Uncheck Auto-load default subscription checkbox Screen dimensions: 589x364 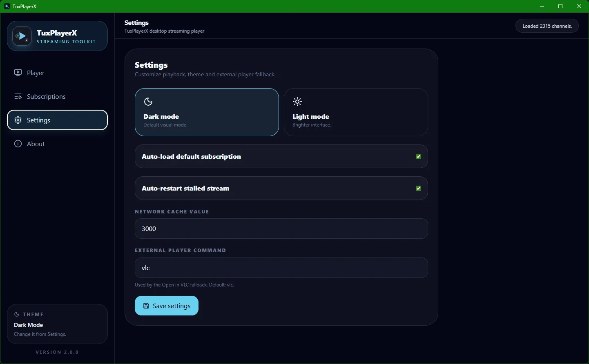[418, 157]
